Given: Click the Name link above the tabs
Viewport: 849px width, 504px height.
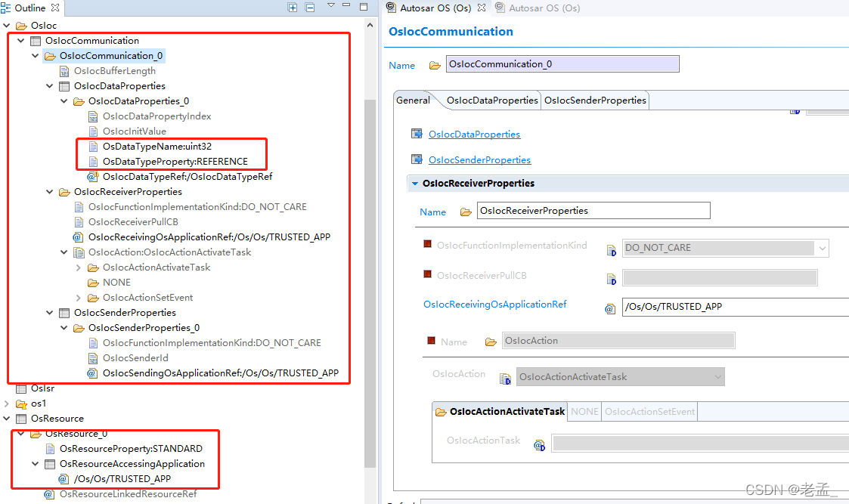Looking at the screenshot, I should tap(401, 66).
